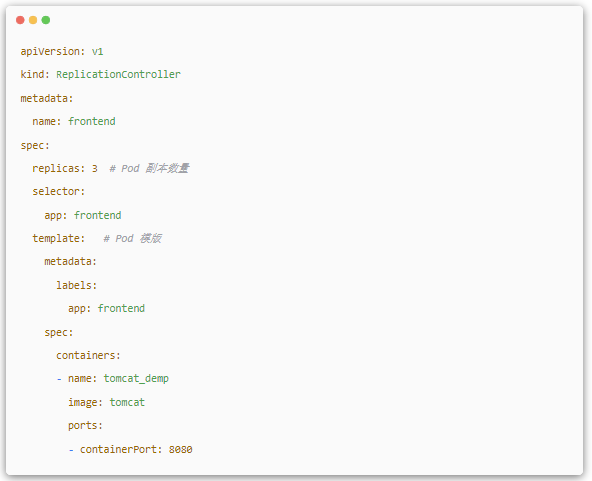This screenshot has height=481, width=592.
Task: Click the top-level metadata key
Action: click(x=47, y=98)
